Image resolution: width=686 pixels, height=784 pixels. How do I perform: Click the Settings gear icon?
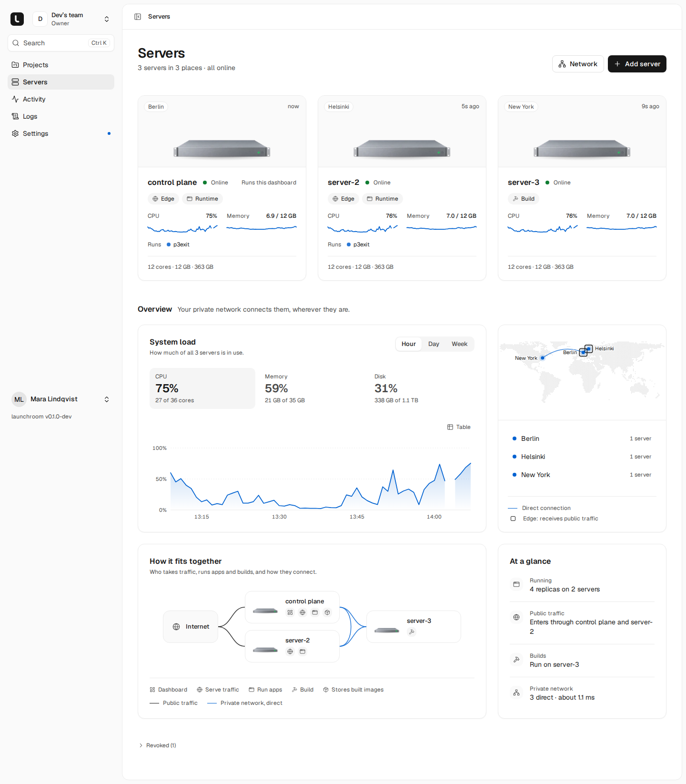[x=15, y=133]
